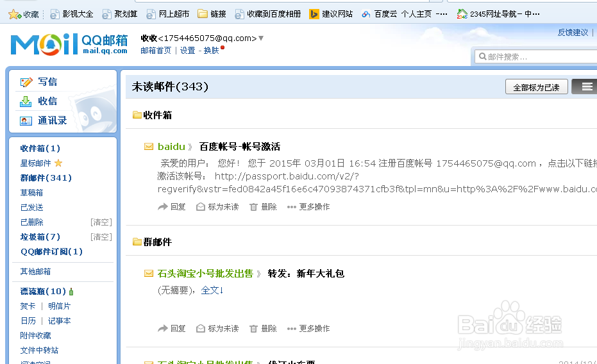Open 文件中转站 link
Screen dimensions: 597x364
[39, 351]
